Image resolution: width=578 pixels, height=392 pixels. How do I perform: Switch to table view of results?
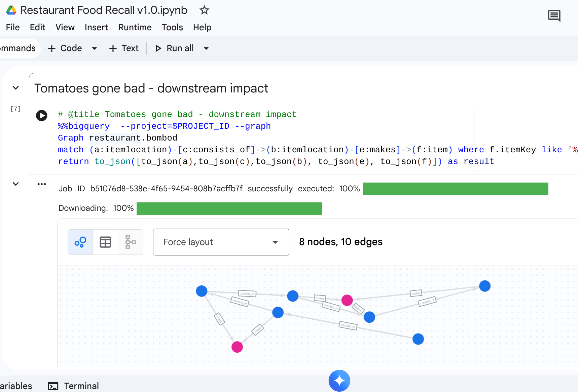105,242
